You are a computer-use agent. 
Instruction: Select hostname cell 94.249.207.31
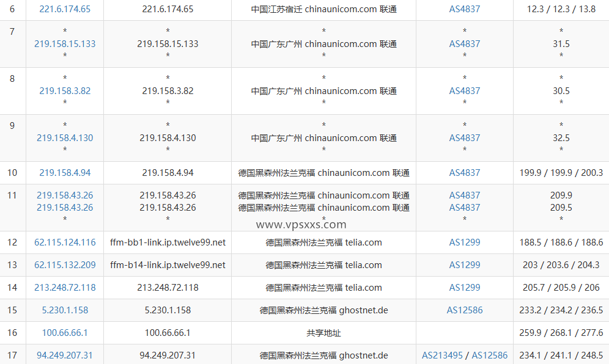(x=168, y=355)
